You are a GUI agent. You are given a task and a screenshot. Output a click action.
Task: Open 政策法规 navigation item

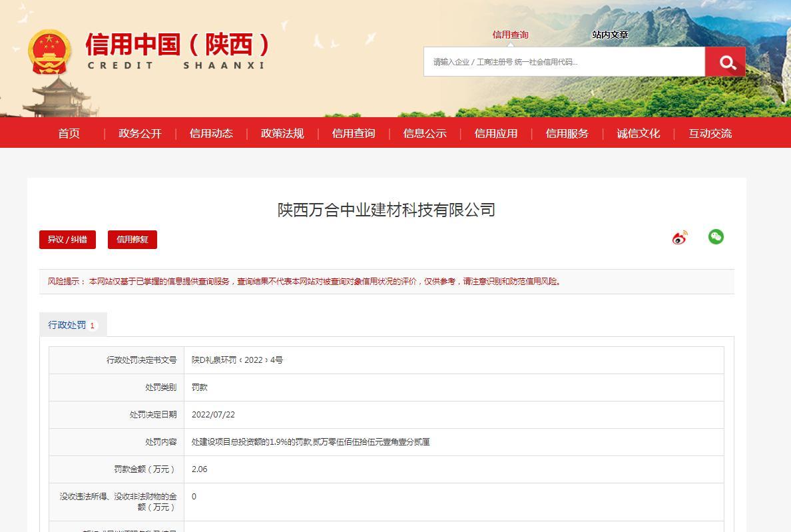[x=282, y=134]
